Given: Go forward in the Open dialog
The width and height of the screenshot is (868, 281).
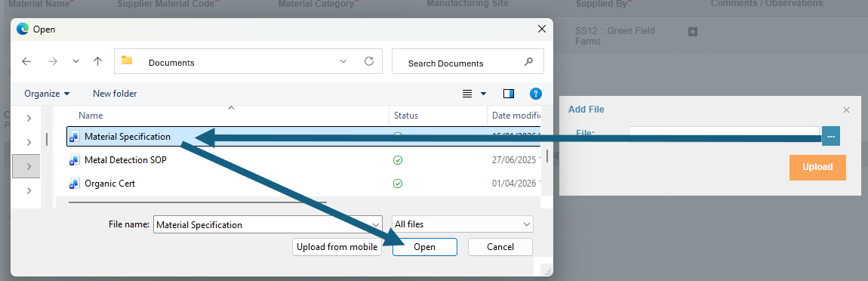Looking at the screenshot, I should pos(53,61).
